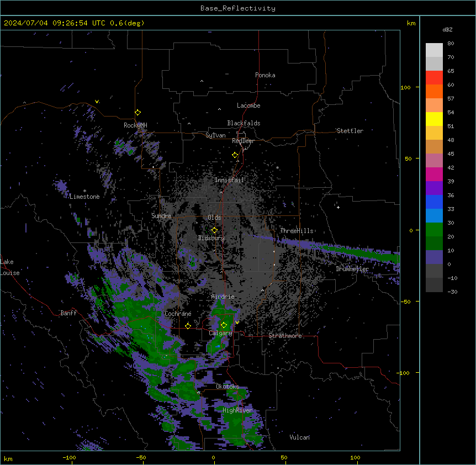
Task: Select the violet 39 dBZ legend swatch
Action: [x=434, y=188]
